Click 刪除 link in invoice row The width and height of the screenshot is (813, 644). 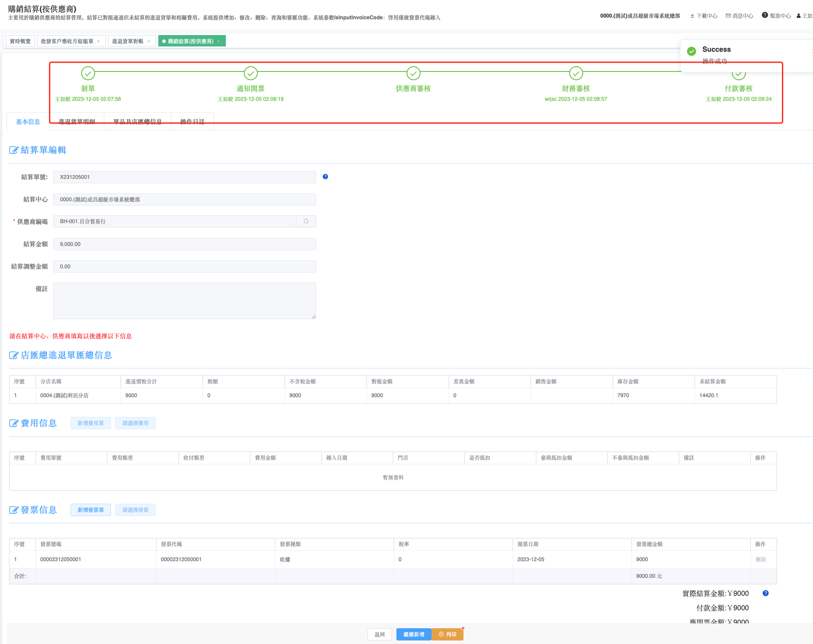pyautogui.click(x=761, y=559)
